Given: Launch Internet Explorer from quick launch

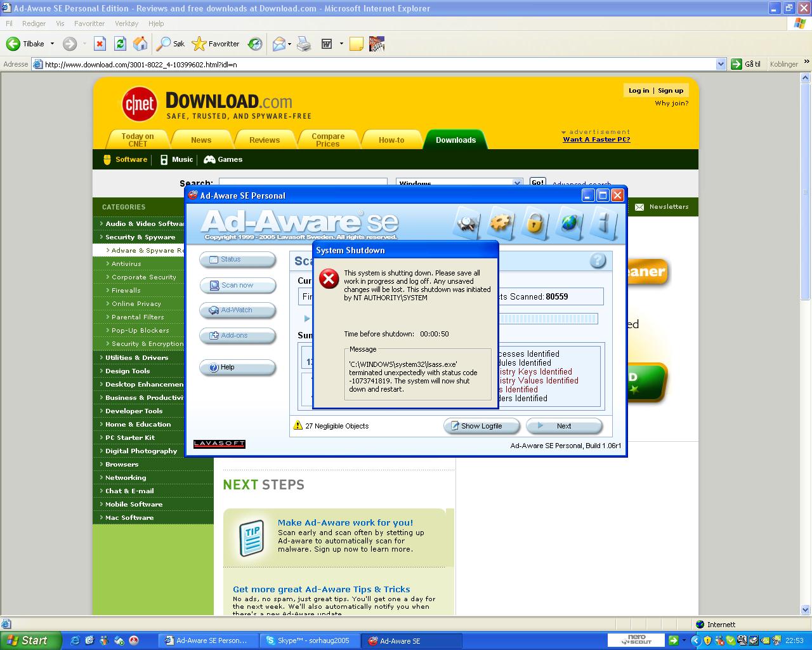Looking at the screenshot, I should pos(75,640).
